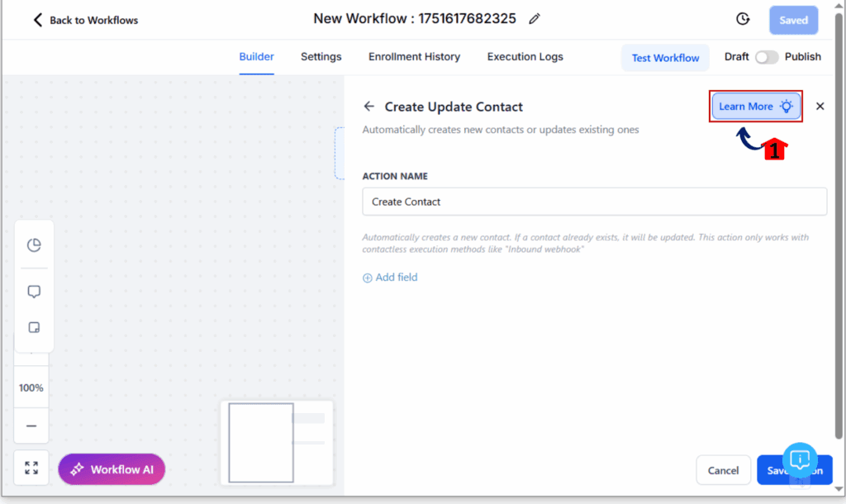Open the stats pie chart icon
Screen dimensions: 846x504
point(34,245)
